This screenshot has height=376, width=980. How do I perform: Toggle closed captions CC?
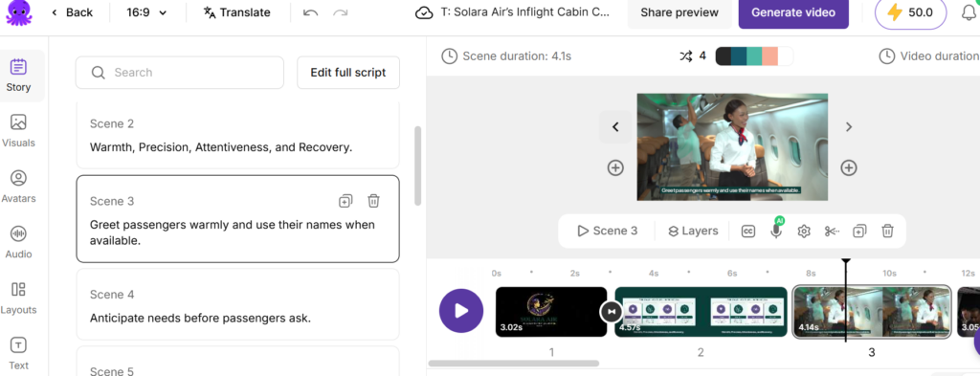(x=748, y=232)
